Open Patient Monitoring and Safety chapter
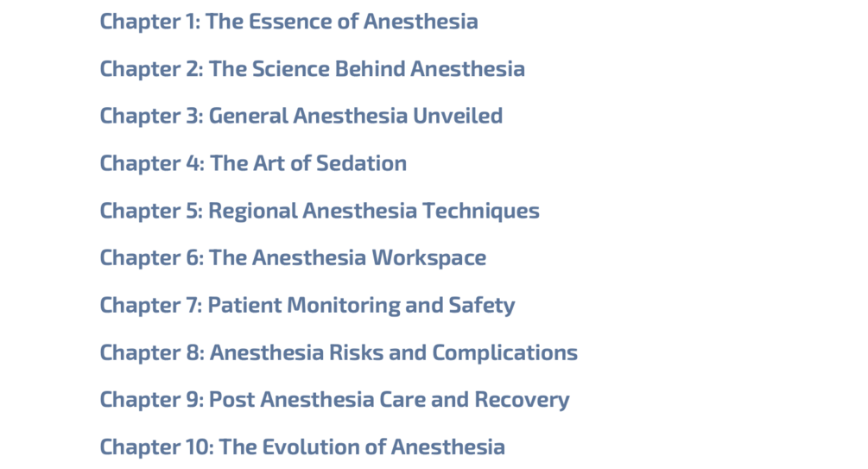This screenshot has width=868, height=469. pyautogui.click(x=307, y=306)
